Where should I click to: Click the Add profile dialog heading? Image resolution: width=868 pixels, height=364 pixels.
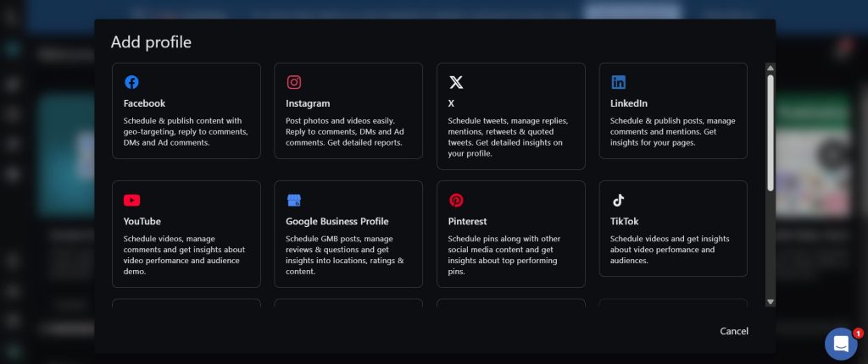pyautogui.click(x=151, y=42)
